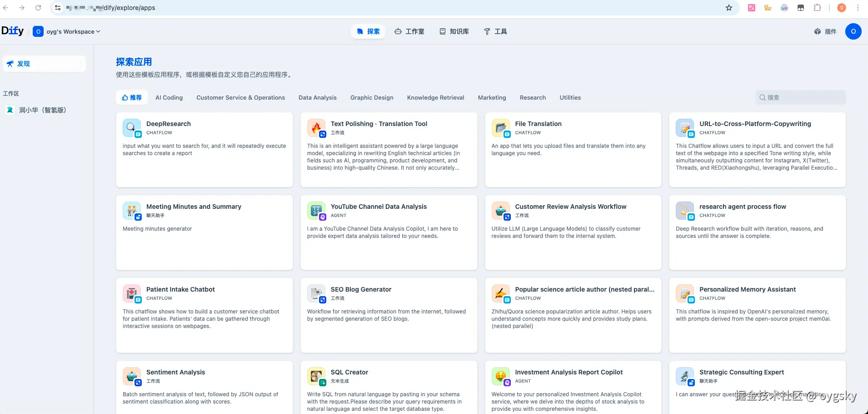This screenshot has height=414, width=868.
Task: Click the Strategic Consulting Expert title
Action: pos(742,372)
